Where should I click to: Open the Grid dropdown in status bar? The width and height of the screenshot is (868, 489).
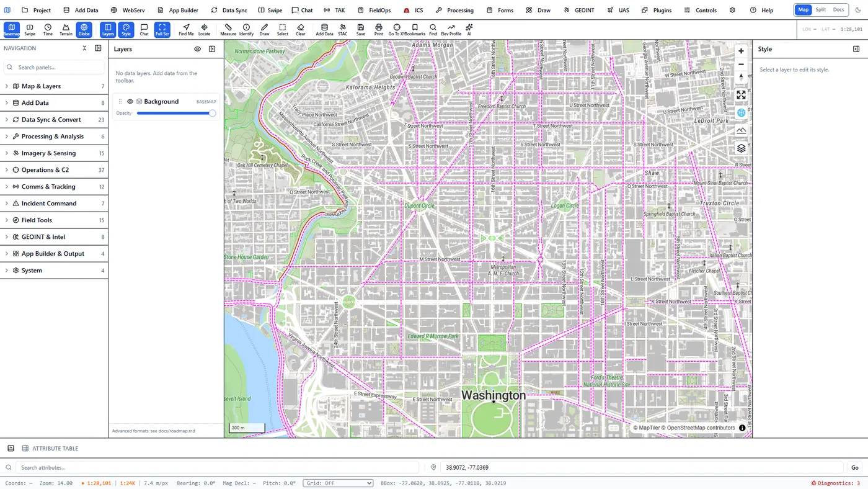point(338,483)
